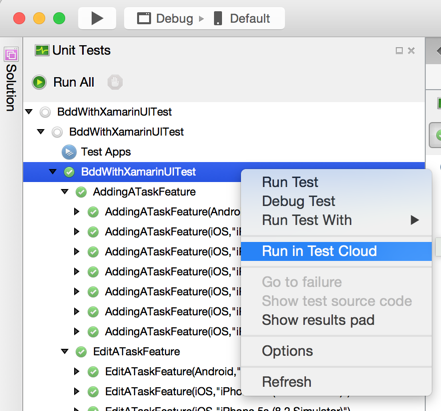441x411 pixels.
Task: Choose Refresh from context menu
Action: (336, 382)
